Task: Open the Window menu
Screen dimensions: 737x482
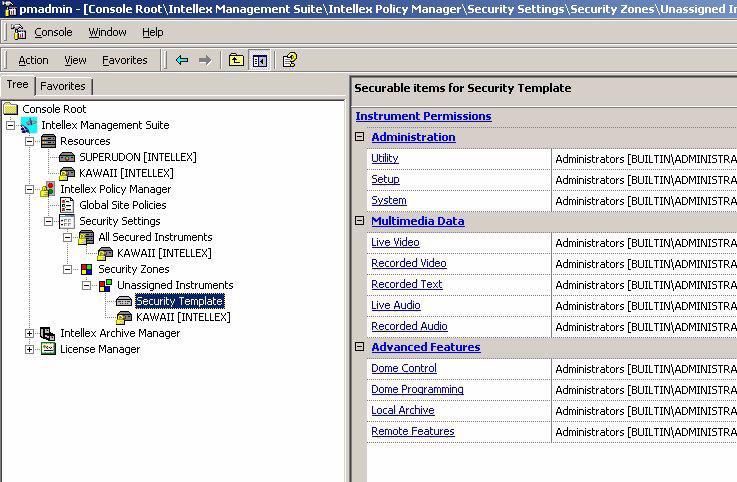Action: tap(107, 32)
